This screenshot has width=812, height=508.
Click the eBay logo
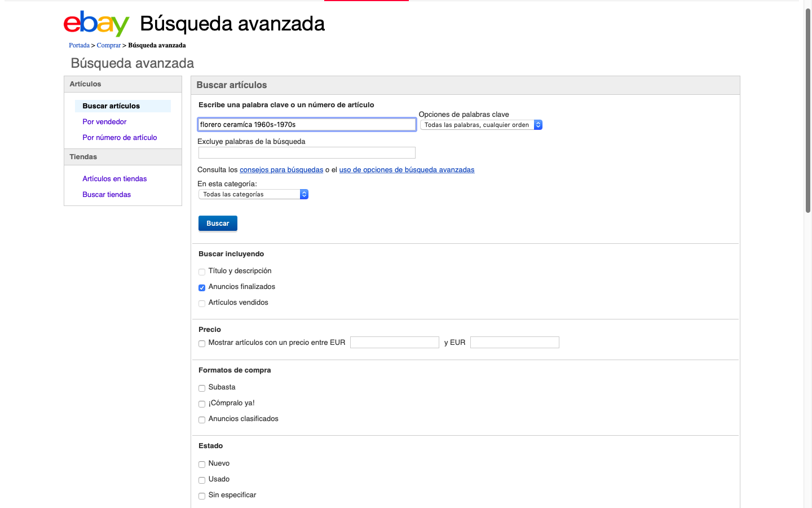(x=96, y=24)
